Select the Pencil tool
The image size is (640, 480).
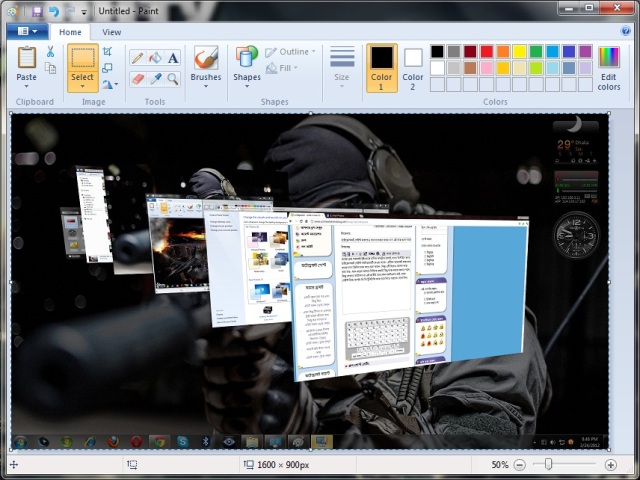tap(138, 58)
